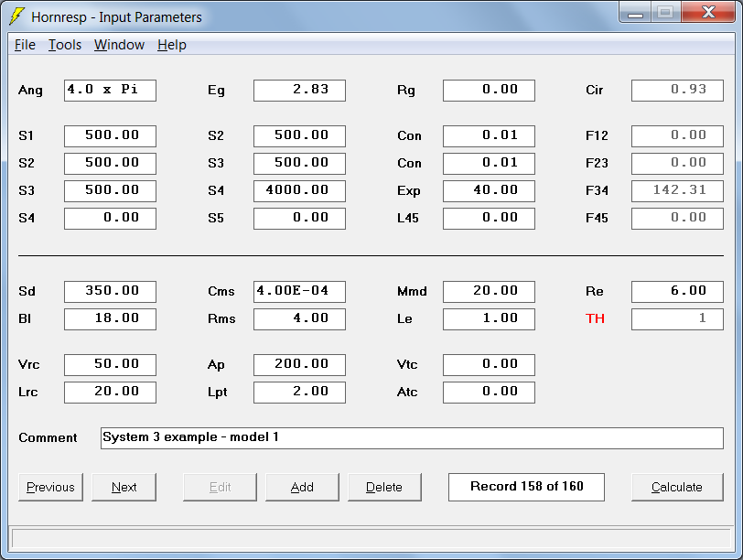This screenshot has height=560, width=743.
Task: Go to the Previous record
Action: pyautogui.click(x=50, y=487)
